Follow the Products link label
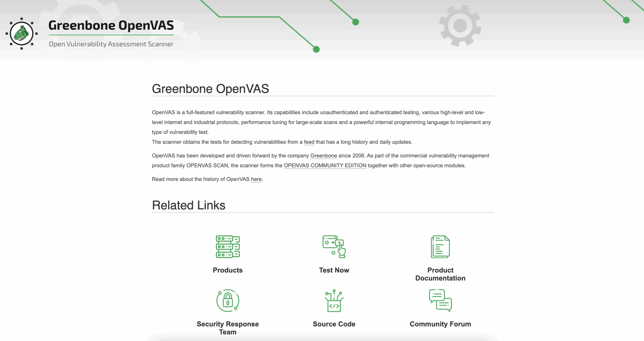 point(228,270)
